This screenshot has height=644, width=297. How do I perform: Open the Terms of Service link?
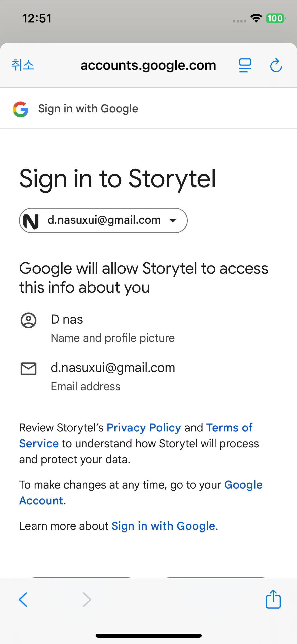[x=229, y=427]
